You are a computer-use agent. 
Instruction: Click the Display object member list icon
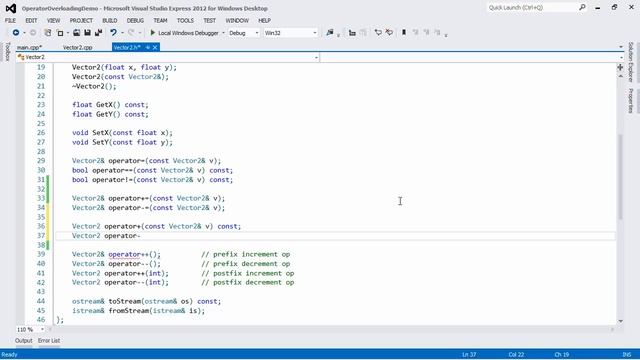pos(352,33)
